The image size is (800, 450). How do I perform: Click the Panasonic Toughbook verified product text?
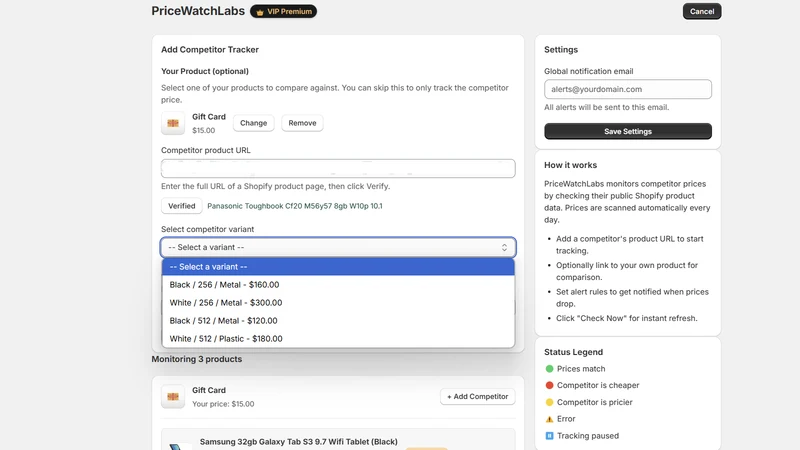pyautogui.click(x=294, y=206)
